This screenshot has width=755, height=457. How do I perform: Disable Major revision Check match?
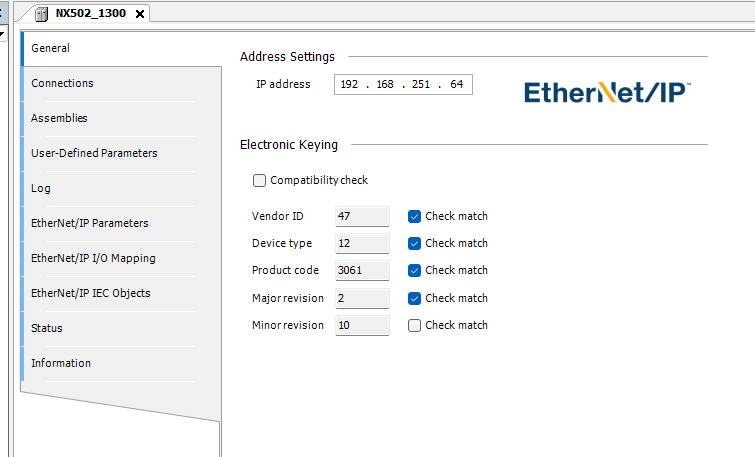pos(414,298)
